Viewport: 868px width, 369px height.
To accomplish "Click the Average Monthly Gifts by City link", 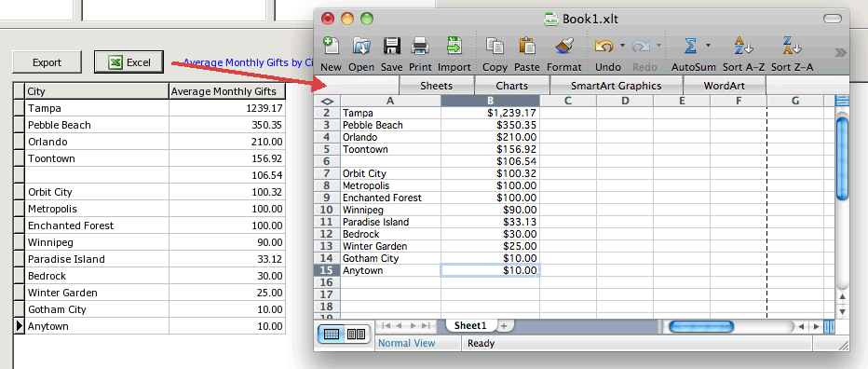I will [x=249, y=62].
